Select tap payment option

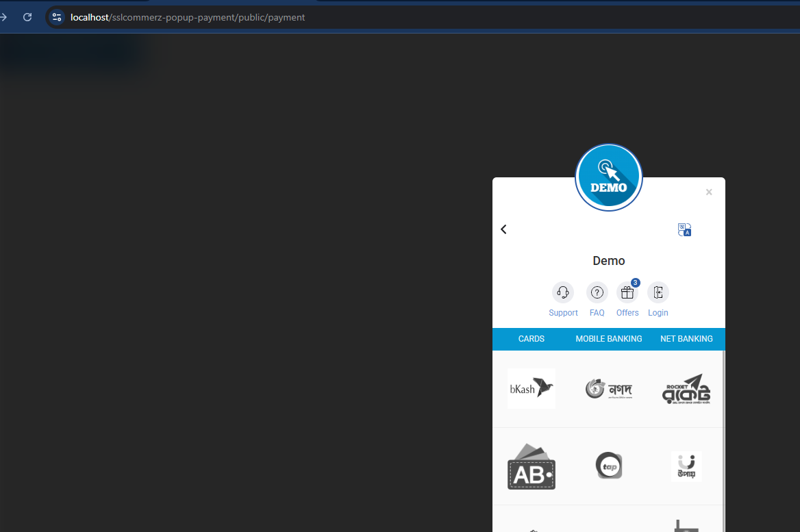(609, 466)
